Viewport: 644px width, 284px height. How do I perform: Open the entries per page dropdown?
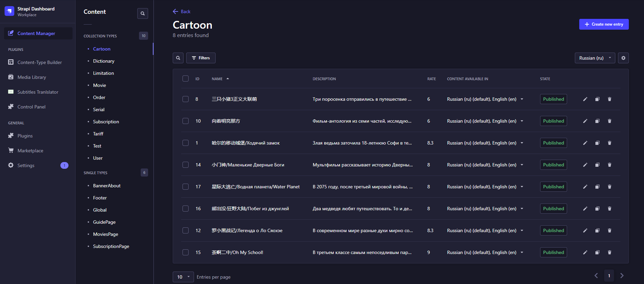pyautogui.click(x=183, y=277)
